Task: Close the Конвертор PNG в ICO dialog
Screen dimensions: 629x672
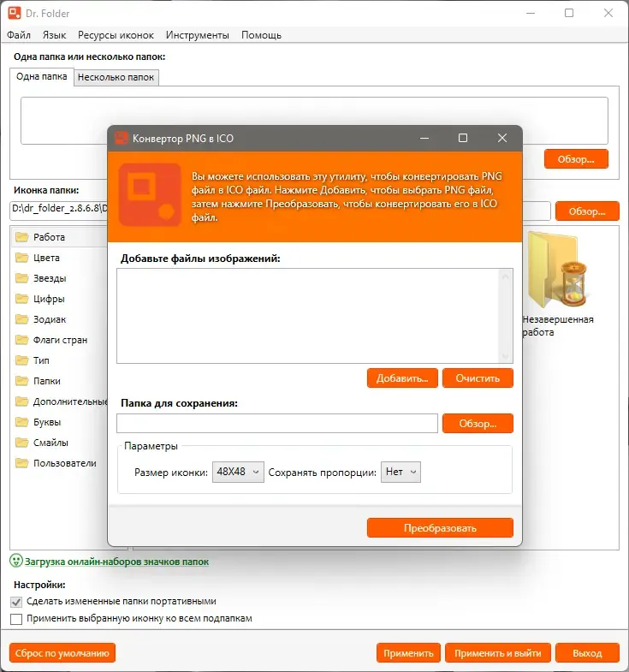Action: [502, 138]
